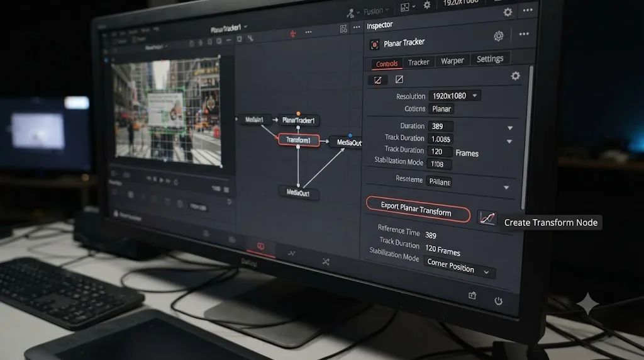Click the Export Planar Transform button

coord(418,209)
